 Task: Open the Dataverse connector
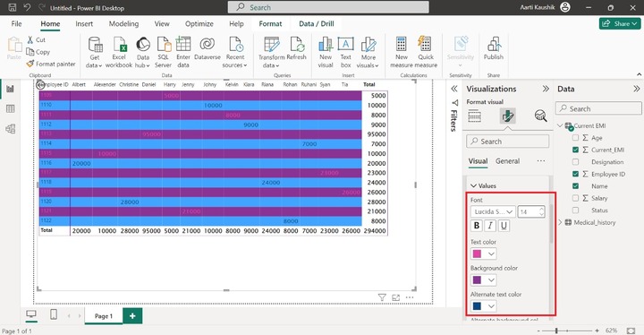point(207,48)
